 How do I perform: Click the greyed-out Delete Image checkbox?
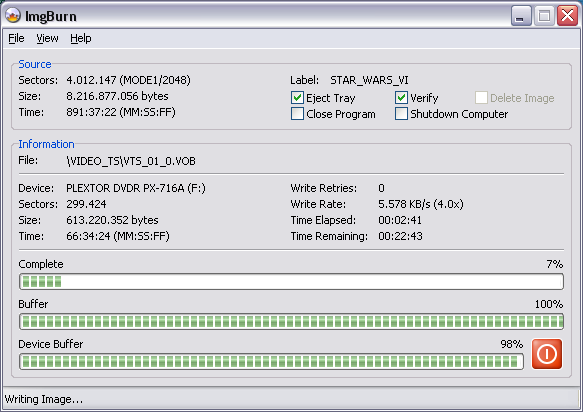tap(481, 98)
